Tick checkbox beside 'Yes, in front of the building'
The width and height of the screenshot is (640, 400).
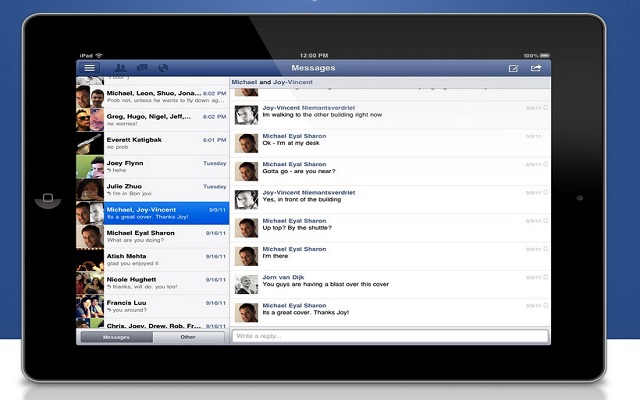click(546, 192)
